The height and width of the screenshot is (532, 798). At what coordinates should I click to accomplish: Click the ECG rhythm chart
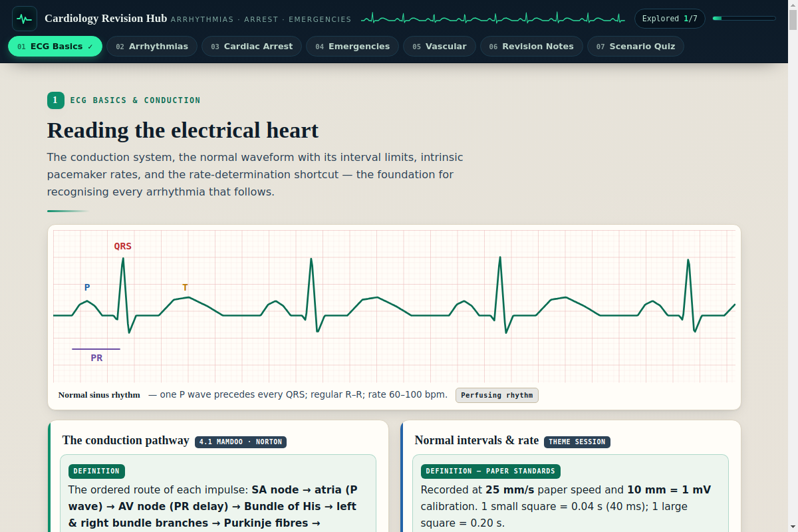(394, 307)
